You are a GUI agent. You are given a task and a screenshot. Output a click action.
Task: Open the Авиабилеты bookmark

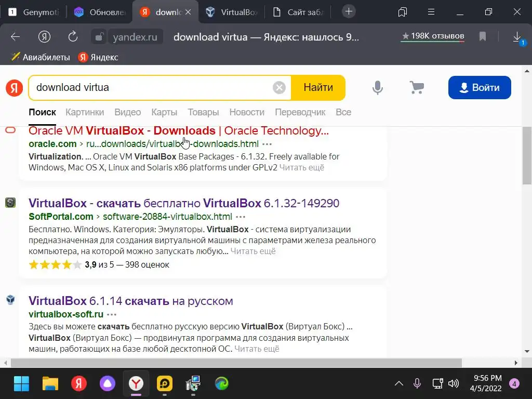pyautogui.click(x=41, y=57)
